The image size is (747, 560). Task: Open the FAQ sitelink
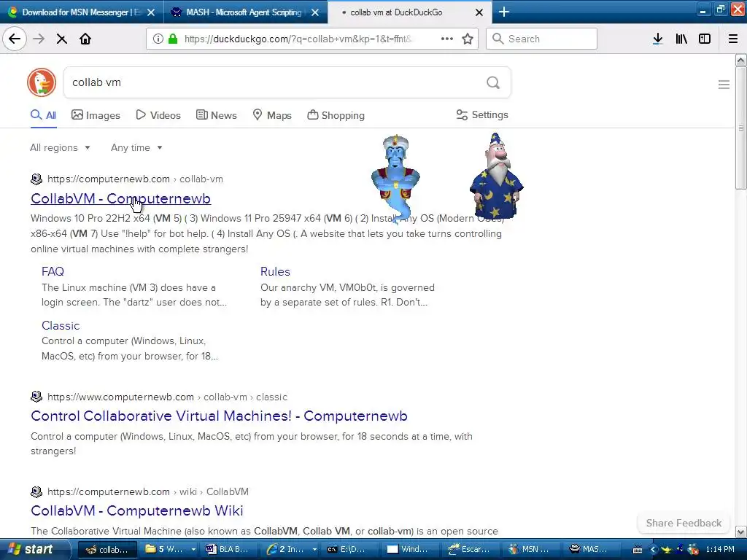pos(53,271)
